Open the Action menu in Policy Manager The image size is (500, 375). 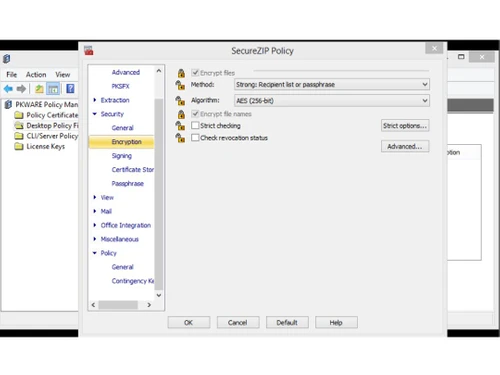(36, 75)
